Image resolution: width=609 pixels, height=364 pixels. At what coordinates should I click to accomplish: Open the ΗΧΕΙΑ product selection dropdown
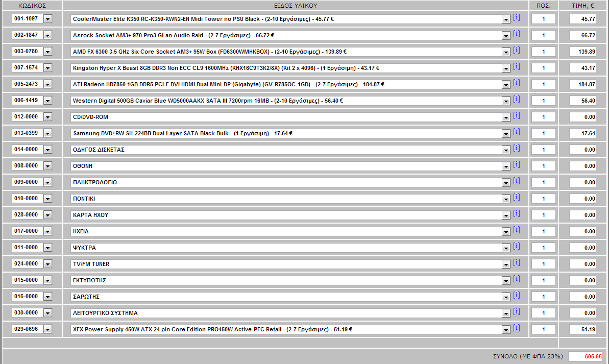coord(506,232)
